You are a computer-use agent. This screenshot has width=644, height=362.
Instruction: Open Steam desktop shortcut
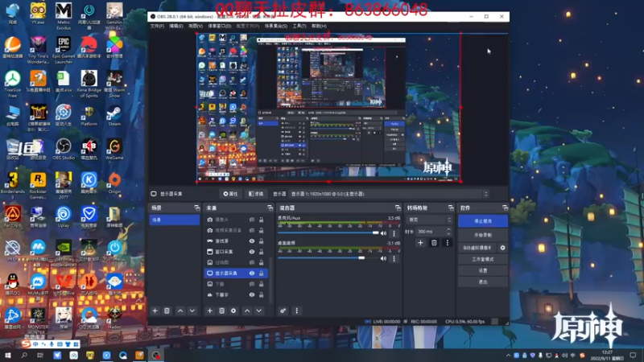(x=114, y=116)
